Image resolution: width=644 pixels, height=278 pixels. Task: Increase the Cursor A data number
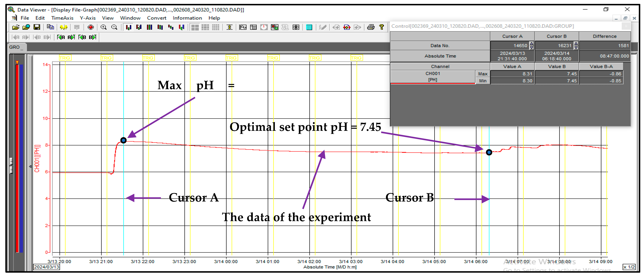[x=532, y=44]
